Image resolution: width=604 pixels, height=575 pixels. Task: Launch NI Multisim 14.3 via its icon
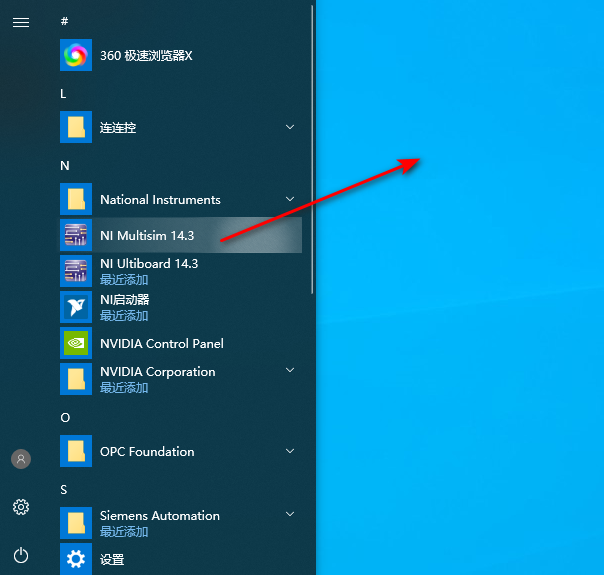76,235
